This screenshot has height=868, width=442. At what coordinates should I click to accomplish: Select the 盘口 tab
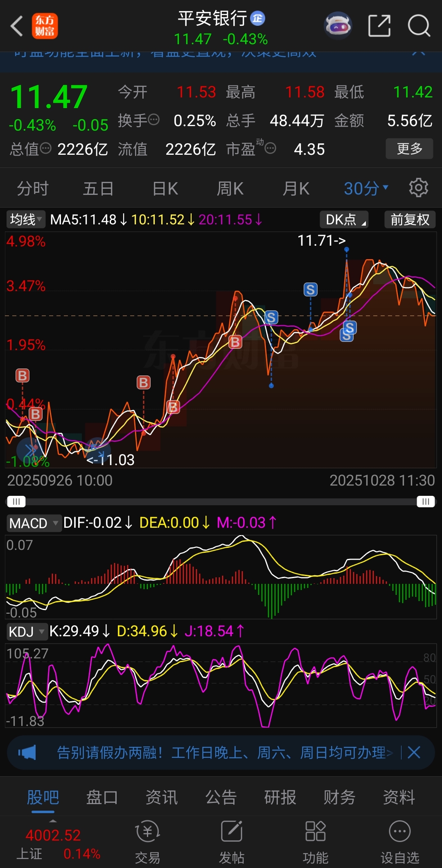pos(102,797)
